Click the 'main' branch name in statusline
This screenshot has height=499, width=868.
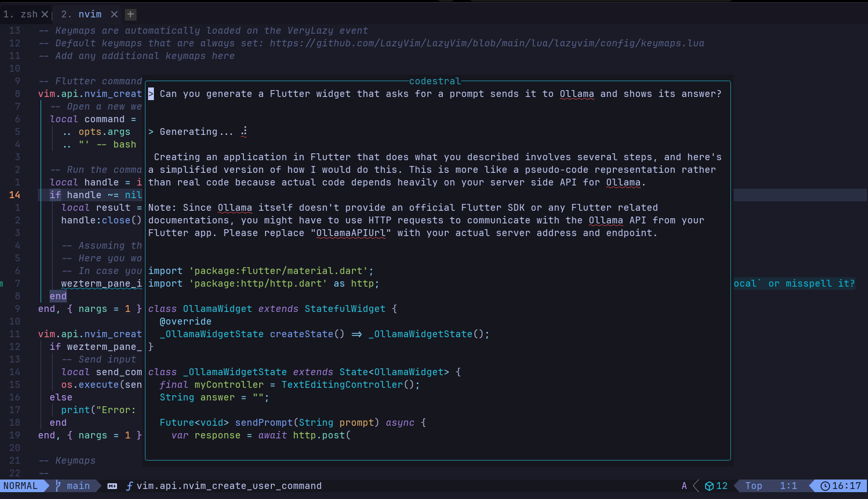pyautogui.click(x=78, y=486)
